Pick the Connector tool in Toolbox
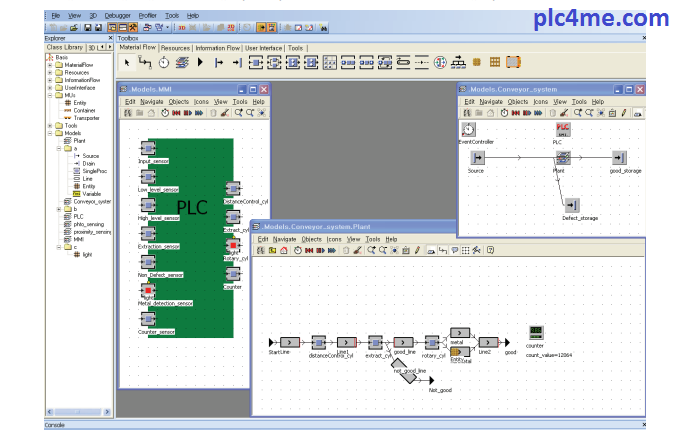Image resolution: width=687 pixels, height=439 pixels. click(146, 63)
